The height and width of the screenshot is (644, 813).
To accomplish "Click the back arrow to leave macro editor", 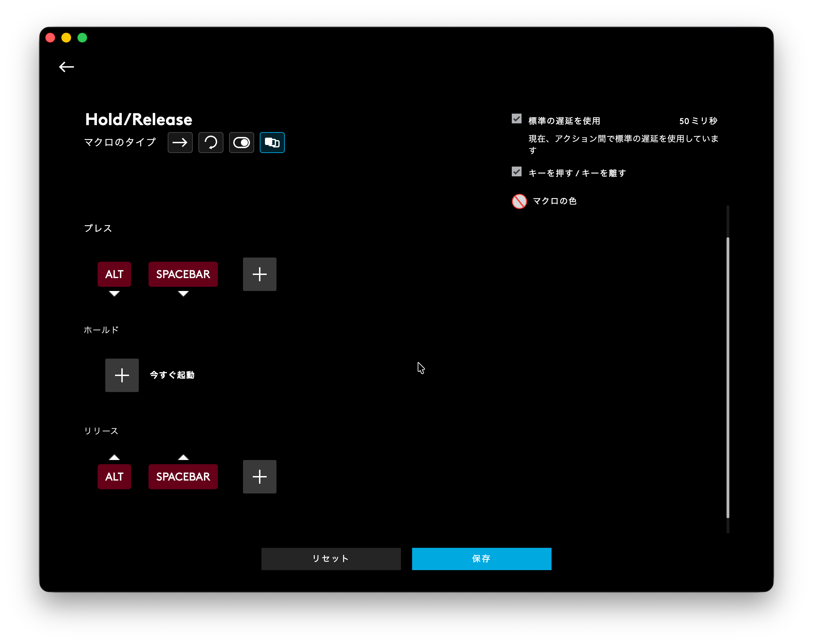I will click(66, 67).
